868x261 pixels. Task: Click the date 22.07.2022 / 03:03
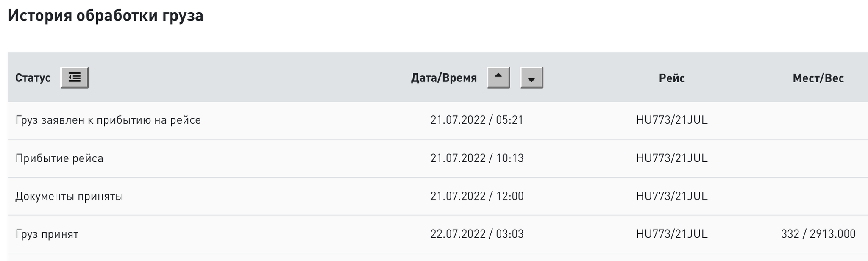point(477,234)
